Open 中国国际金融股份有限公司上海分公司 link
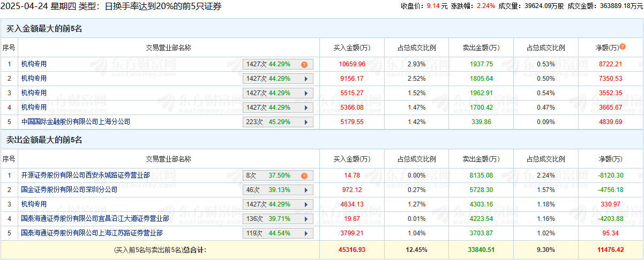Screen dimensions: 644x260 pos(76,121)
